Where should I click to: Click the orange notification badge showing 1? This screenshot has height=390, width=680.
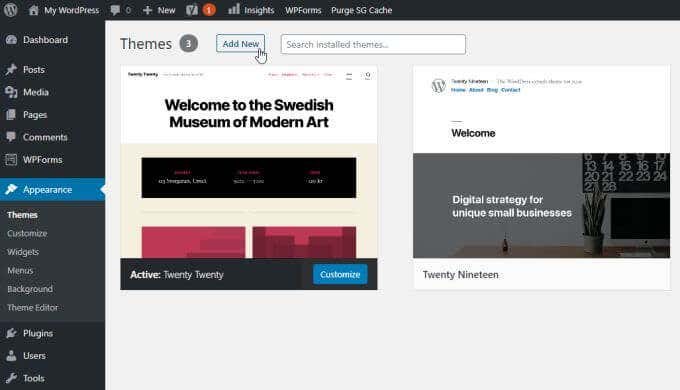click(x=209, y=10)
